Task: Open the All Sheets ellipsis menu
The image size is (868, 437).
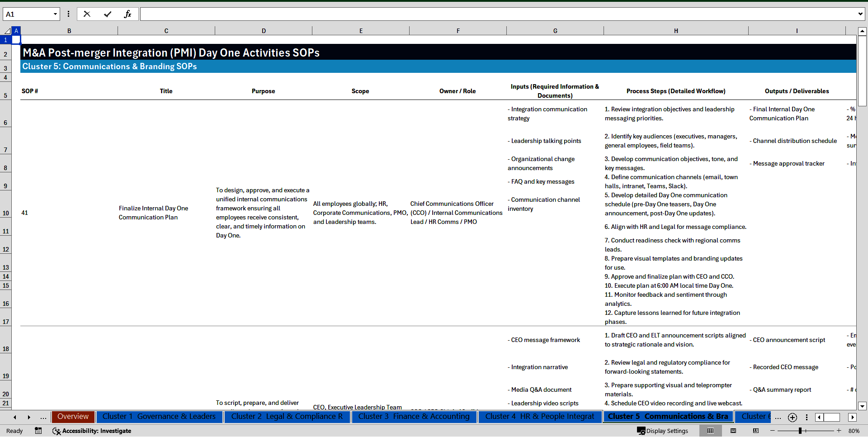Action: click(43, 417)
